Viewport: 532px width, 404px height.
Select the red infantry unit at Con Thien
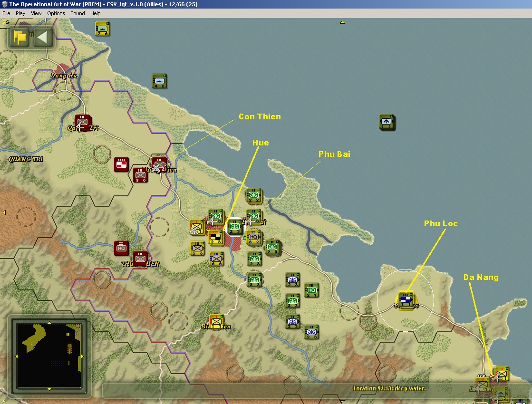coord(159,164)
